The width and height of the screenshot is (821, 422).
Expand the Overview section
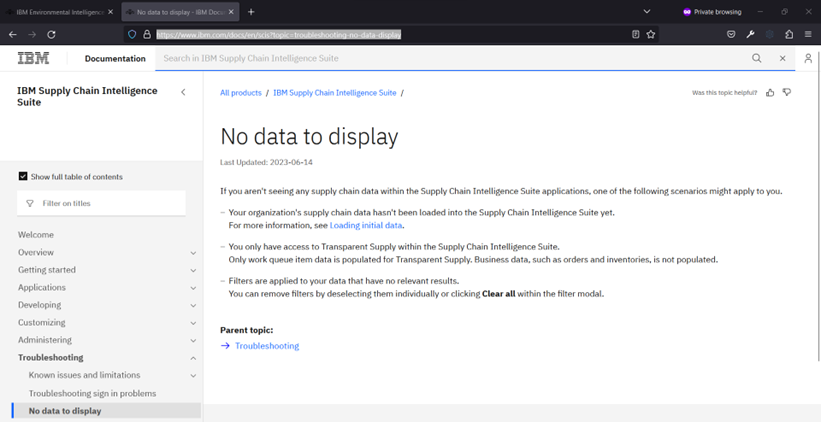coord(193,253)
